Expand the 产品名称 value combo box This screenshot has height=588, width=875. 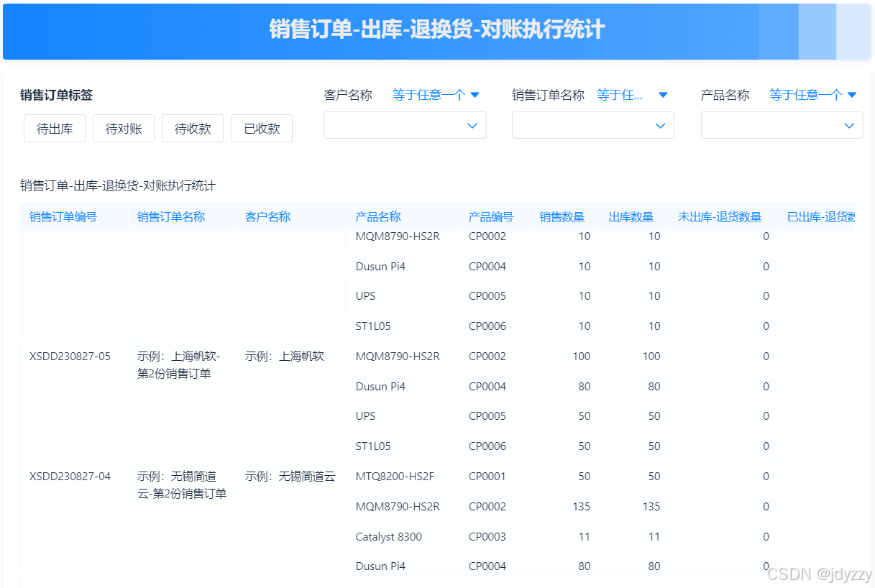pos(782,125)
